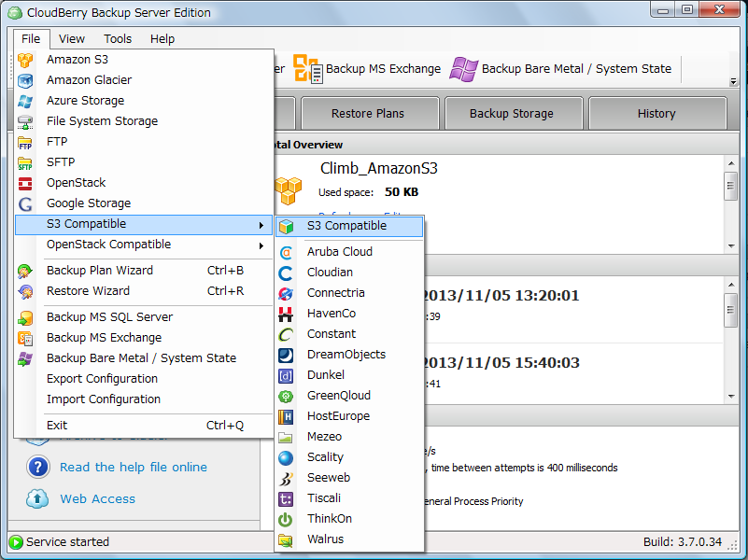
Task: Click the Google Storage G icon
Action: (x=25, y=204)
